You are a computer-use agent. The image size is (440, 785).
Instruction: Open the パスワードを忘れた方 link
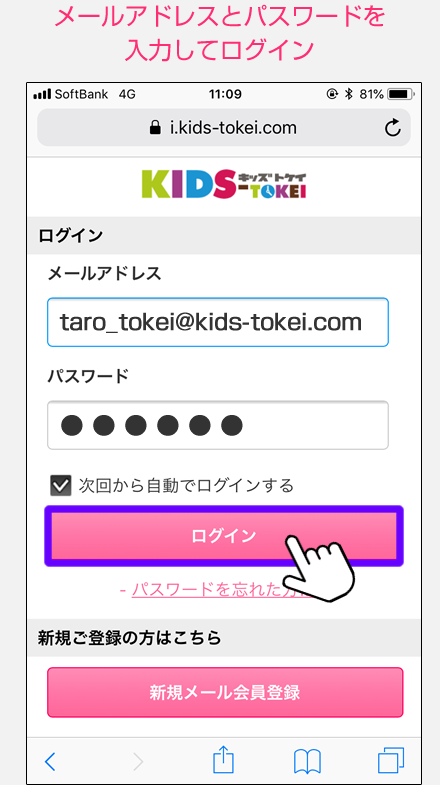[220, 590]
